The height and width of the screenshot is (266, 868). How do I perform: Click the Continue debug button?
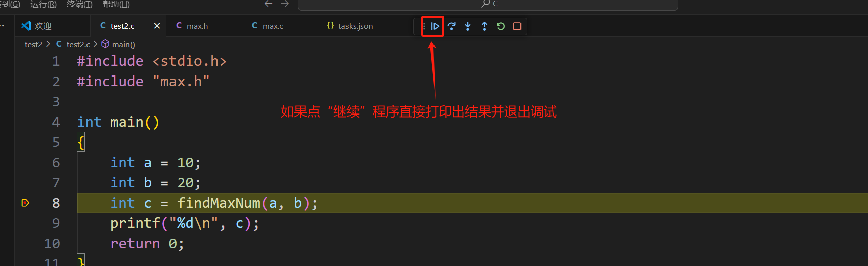point(435,26)
